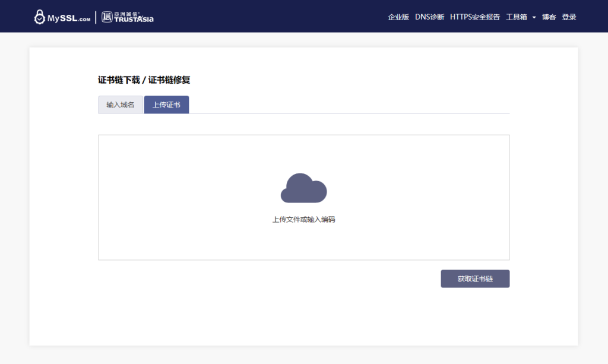
Task: Click the MySSL.com wordmark text
Action: coord(69,18)
